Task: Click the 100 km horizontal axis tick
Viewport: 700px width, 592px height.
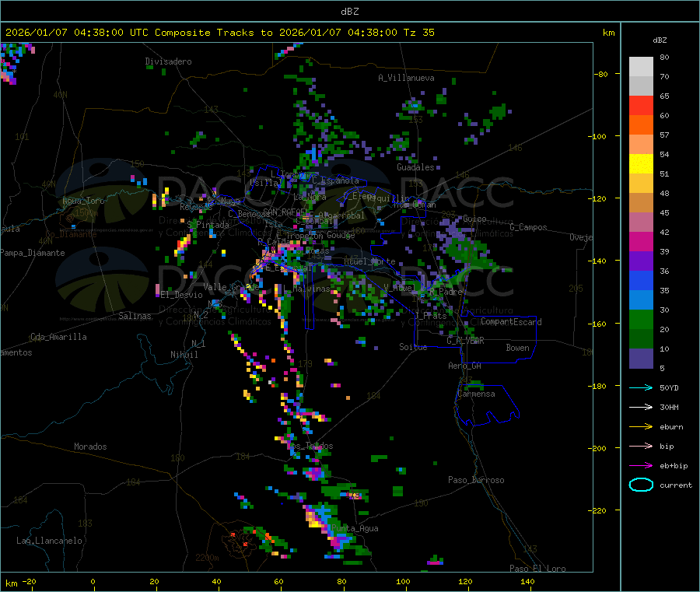Action: pos(403,581)
